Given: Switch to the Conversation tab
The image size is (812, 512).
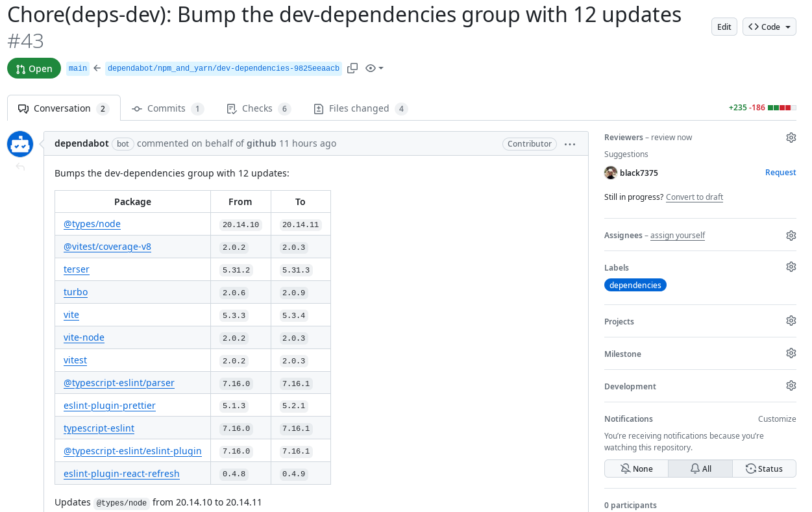Looking at the screenshot, I should 64,108.
